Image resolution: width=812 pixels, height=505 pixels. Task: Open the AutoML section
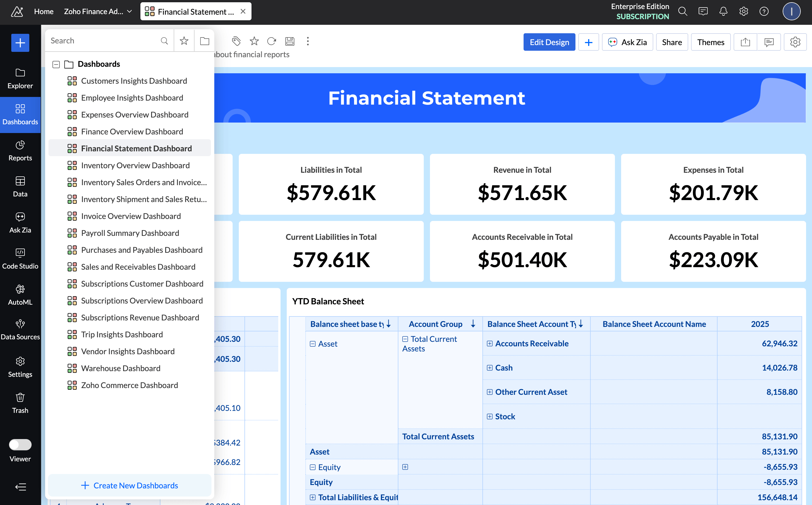tap(20, 294)
